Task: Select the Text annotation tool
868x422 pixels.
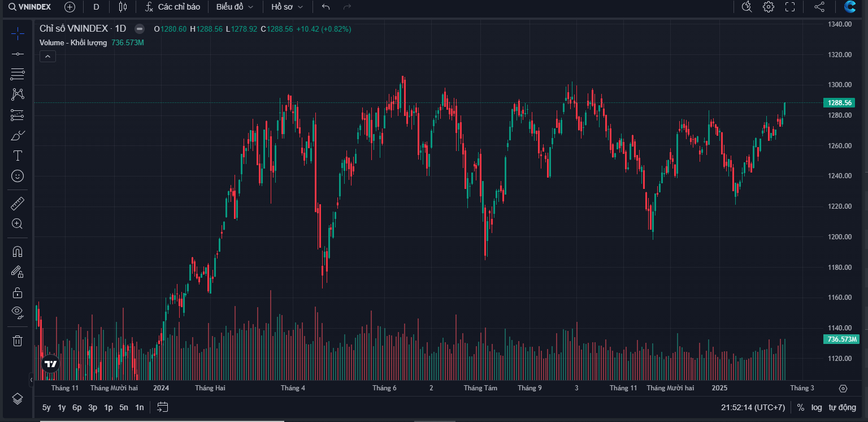Action: click(18, 156)
